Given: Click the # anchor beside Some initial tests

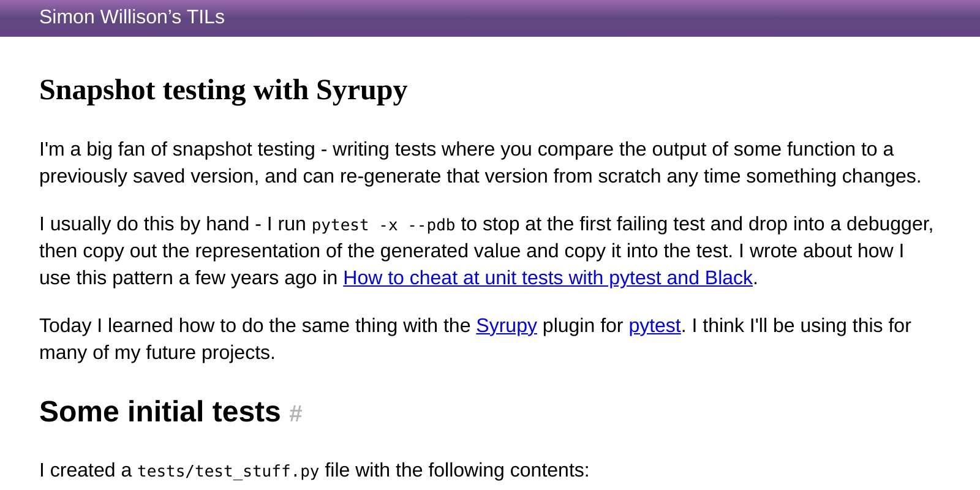Looking at the screenshot, I should (296, 413).
